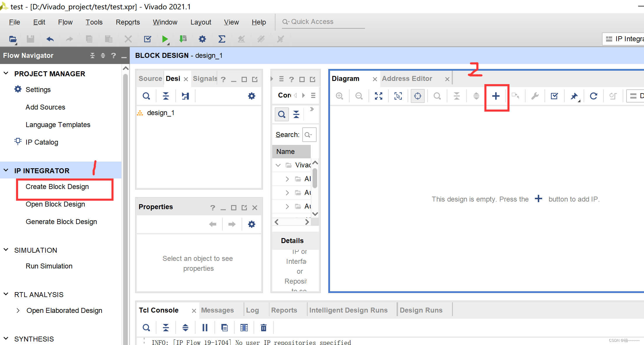
Task: Click Regenerate Layout refresh icon
Action: (593, 96)
